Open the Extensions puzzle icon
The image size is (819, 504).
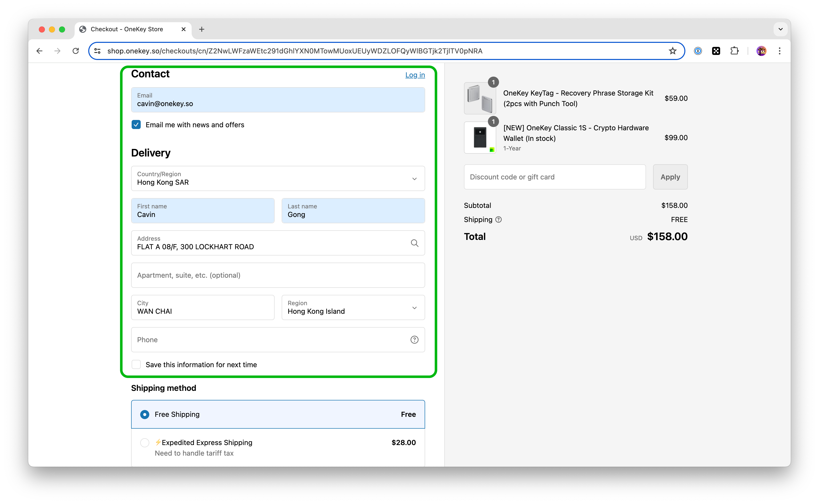pyautogui.click(x=734, y=51)
